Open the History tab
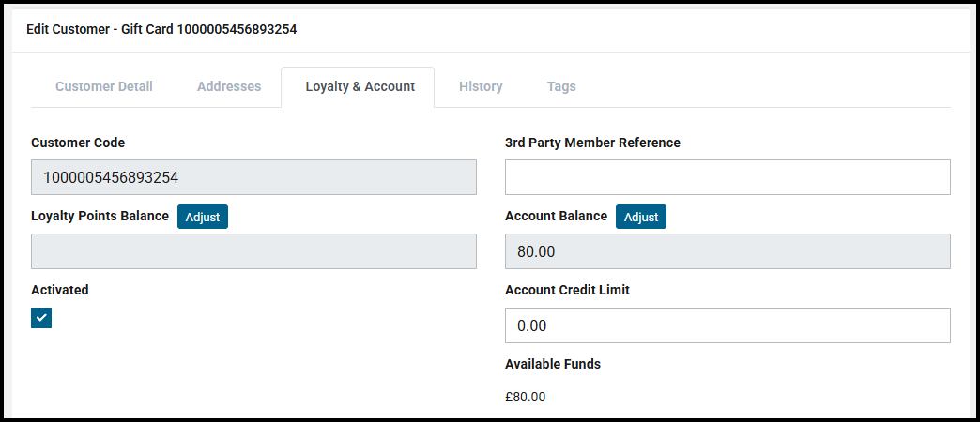The image size is (980, 422). coord(481,87)
